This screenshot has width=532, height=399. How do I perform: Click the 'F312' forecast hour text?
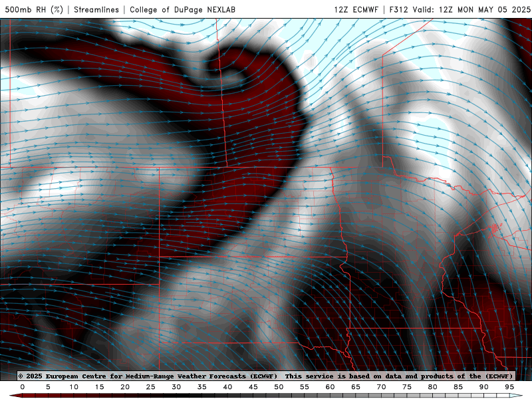[x=398, y=9]
